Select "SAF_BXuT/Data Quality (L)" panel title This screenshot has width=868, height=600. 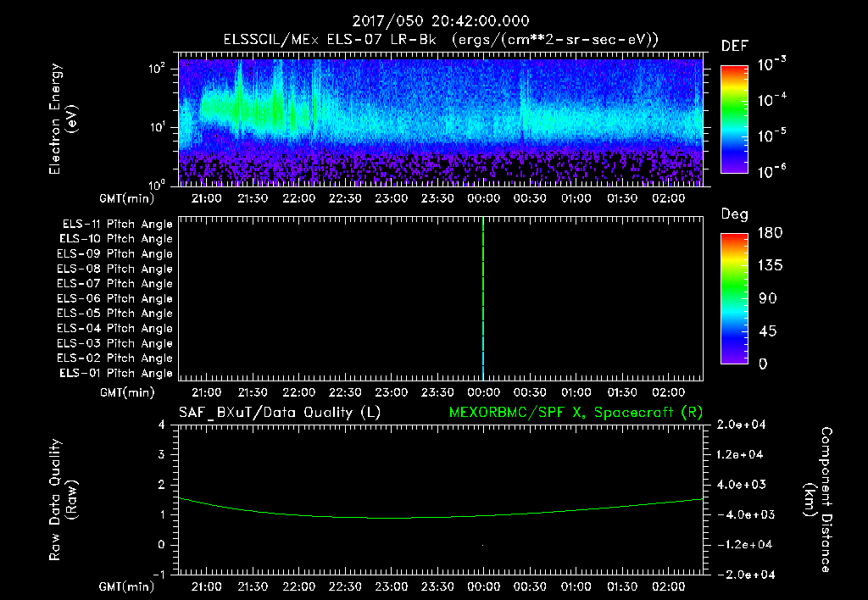pos(280,413)
